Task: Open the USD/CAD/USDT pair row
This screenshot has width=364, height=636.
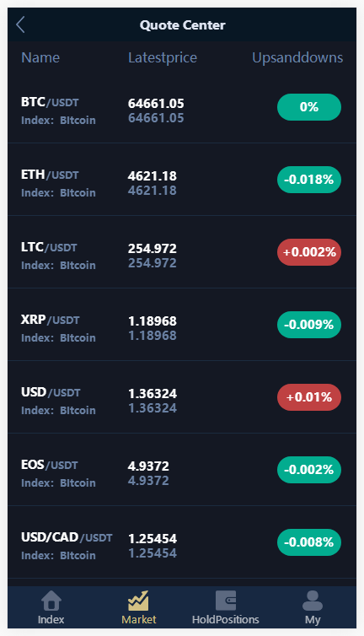Action: tap(182, 542)
